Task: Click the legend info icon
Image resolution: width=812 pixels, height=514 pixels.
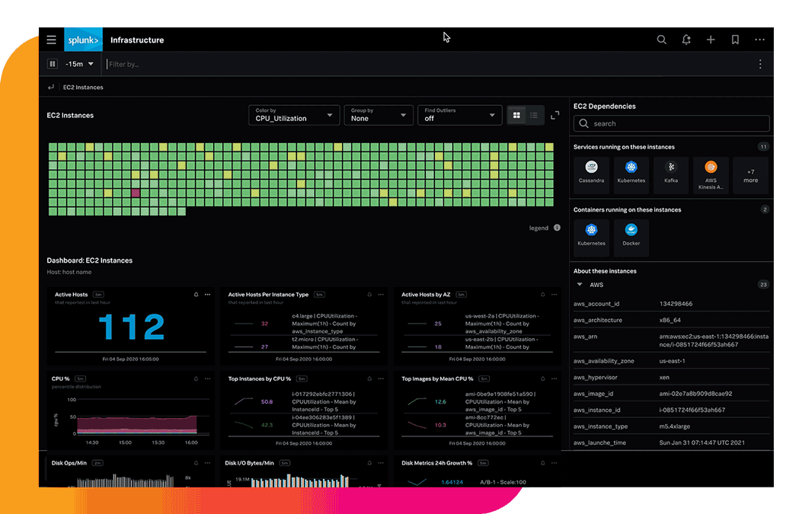Action: 558,228
